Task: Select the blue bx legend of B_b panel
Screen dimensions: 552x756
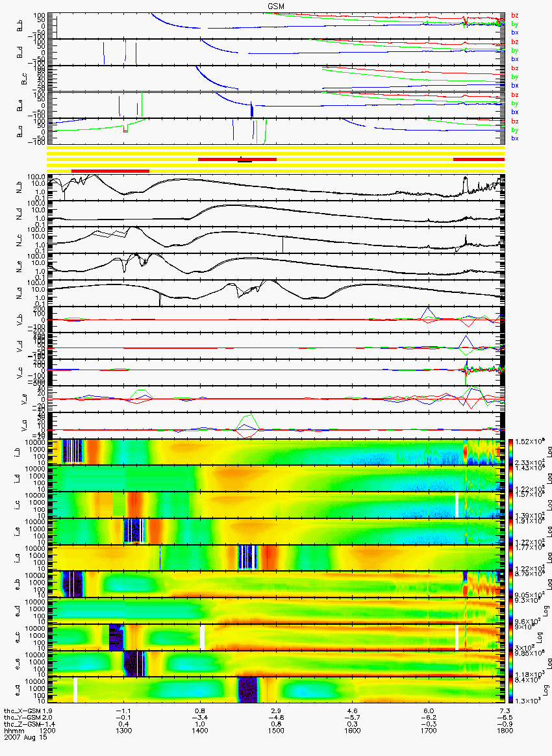Action: 514,32
